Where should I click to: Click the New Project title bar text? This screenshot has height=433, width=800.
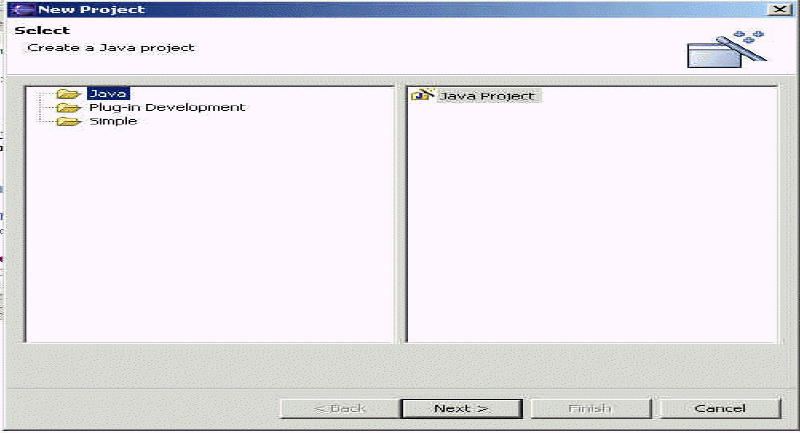tap(91, 10)
